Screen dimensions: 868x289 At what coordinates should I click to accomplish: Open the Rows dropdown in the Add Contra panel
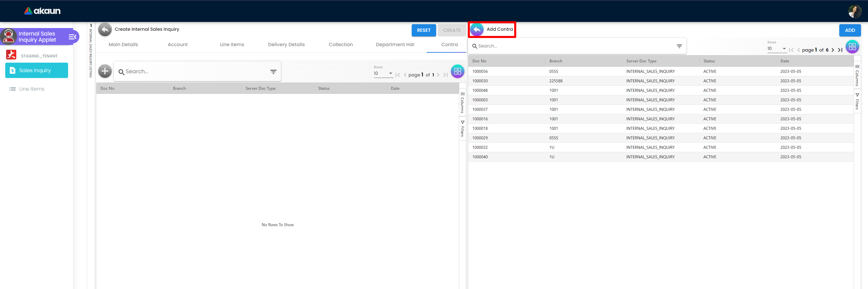777,48
